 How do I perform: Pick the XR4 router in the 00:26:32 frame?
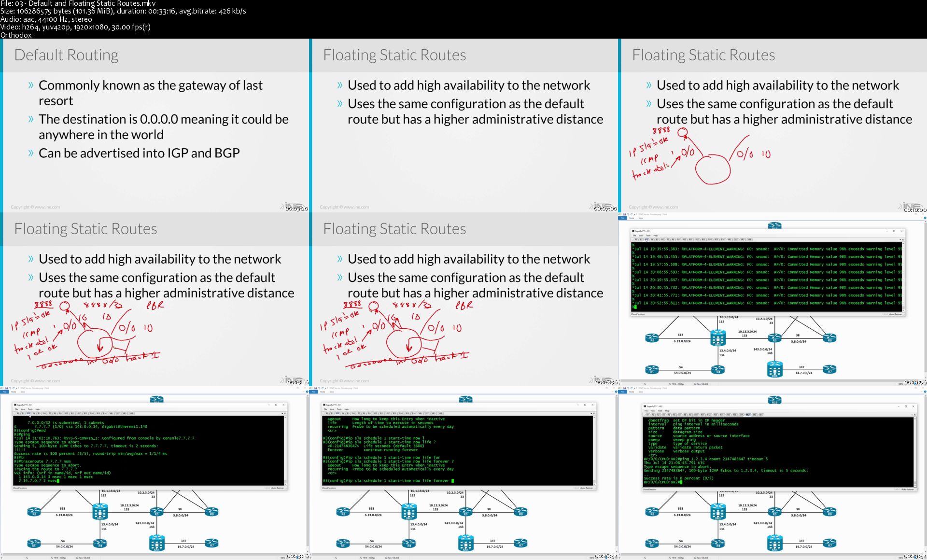coord(465,543)
